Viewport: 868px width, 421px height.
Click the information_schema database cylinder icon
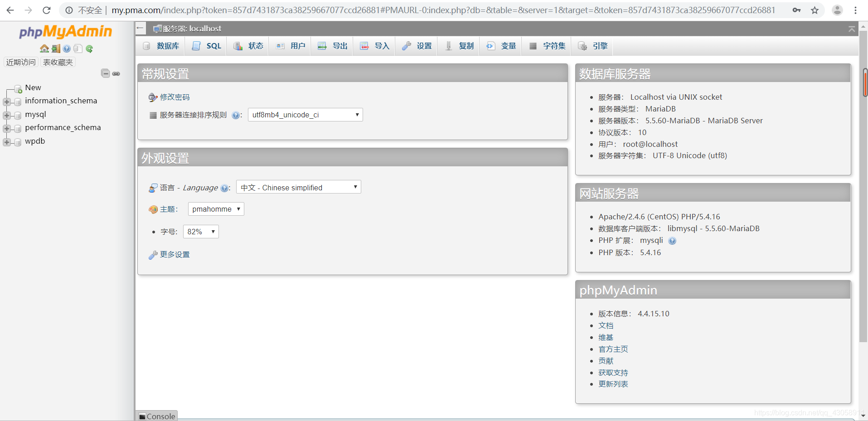[x=18, y=102]
